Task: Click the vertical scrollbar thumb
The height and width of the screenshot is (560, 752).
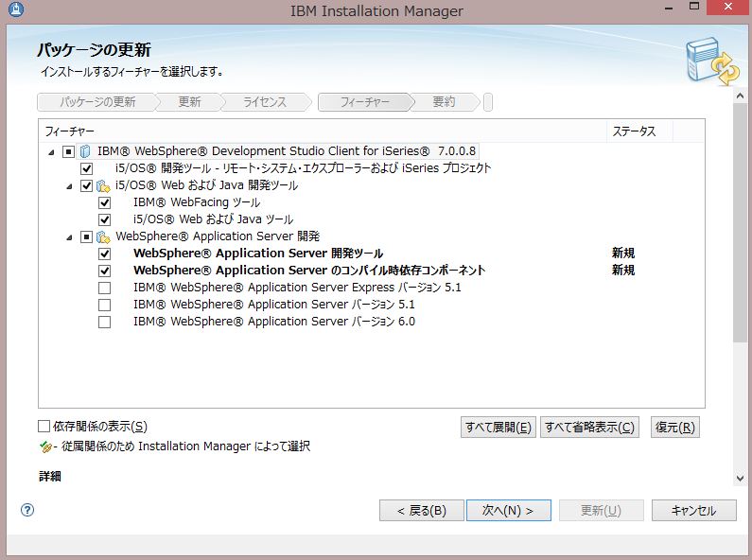Action: pos(740,222)
